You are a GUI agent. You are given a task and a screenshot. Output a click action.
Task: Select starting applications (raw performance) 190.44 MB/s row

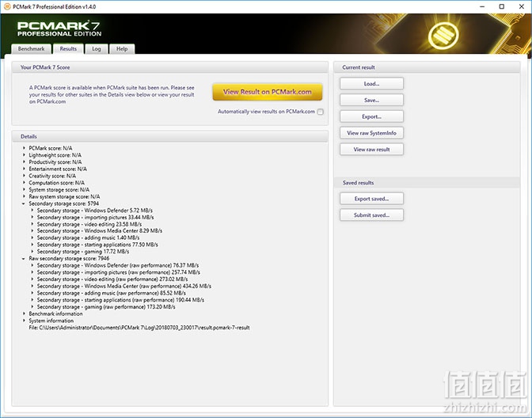[x=120, y=300]
